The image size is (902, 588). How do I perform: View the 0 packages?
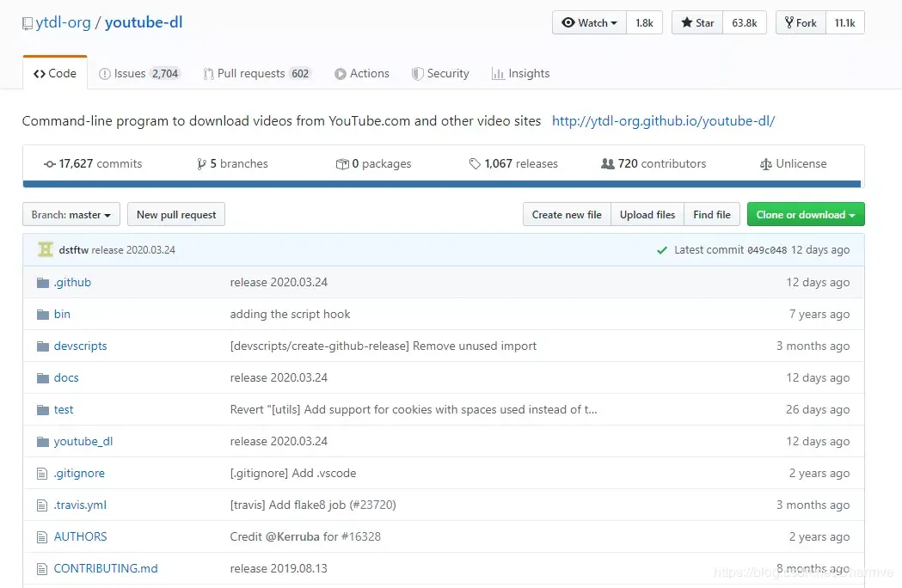click(374, 163)
